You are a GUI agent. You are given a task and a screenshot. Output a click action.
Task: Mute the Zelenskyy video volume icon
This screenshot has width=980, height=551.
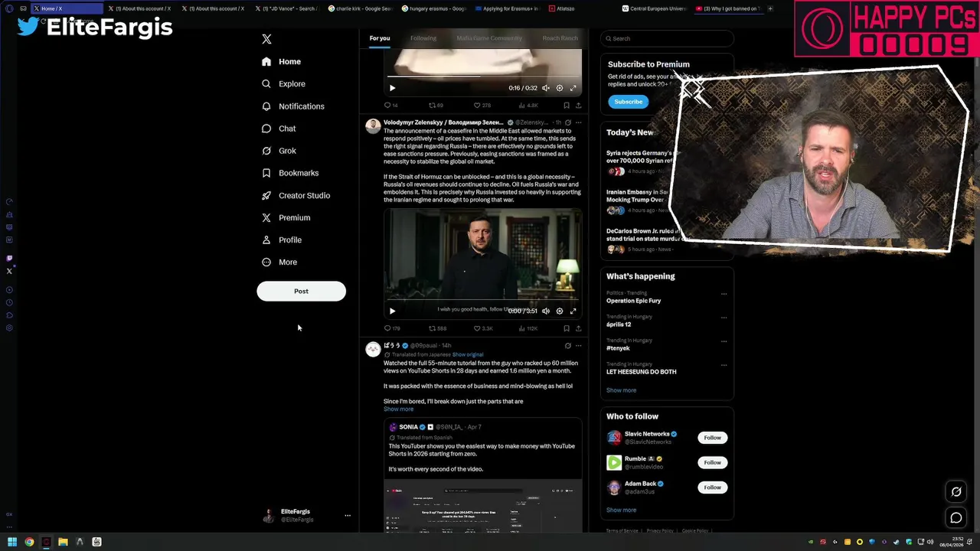tap(546, 311)
